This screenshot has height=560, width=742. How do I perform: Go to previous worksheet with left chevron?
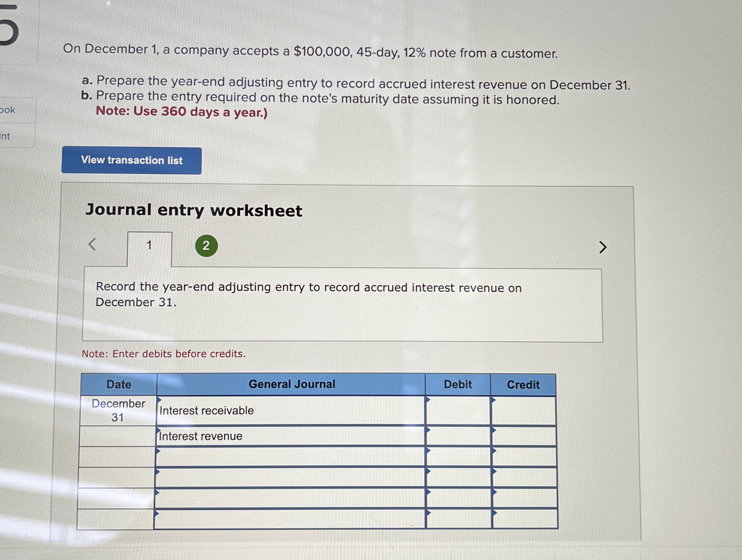click(92, 244)
